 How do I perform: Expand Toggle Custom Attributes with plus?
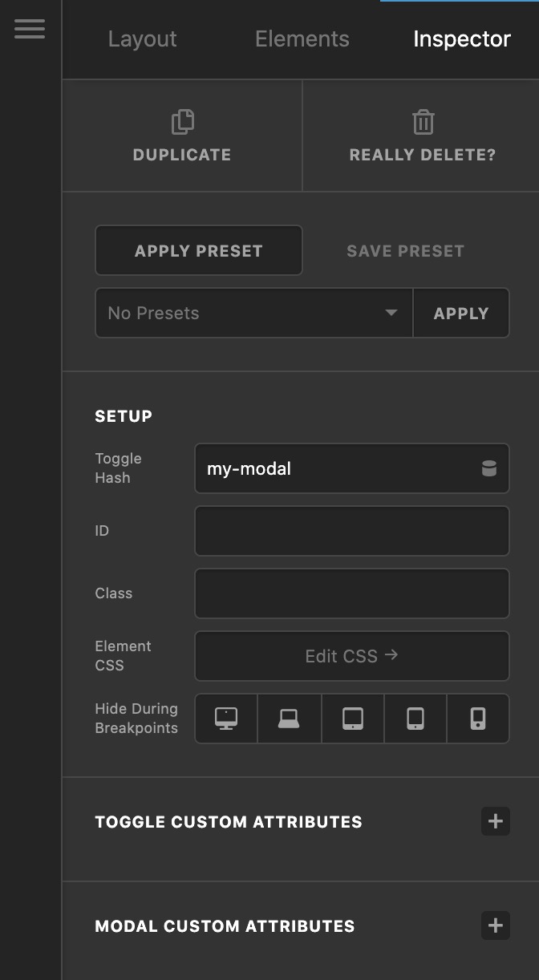click(x=496, y=821)
